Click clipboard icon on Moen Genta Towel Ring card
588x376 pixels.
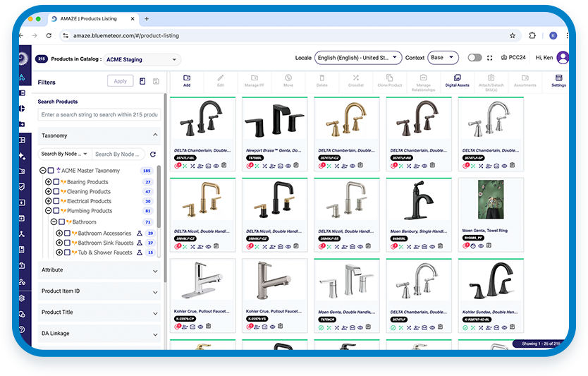click(489, 245)
